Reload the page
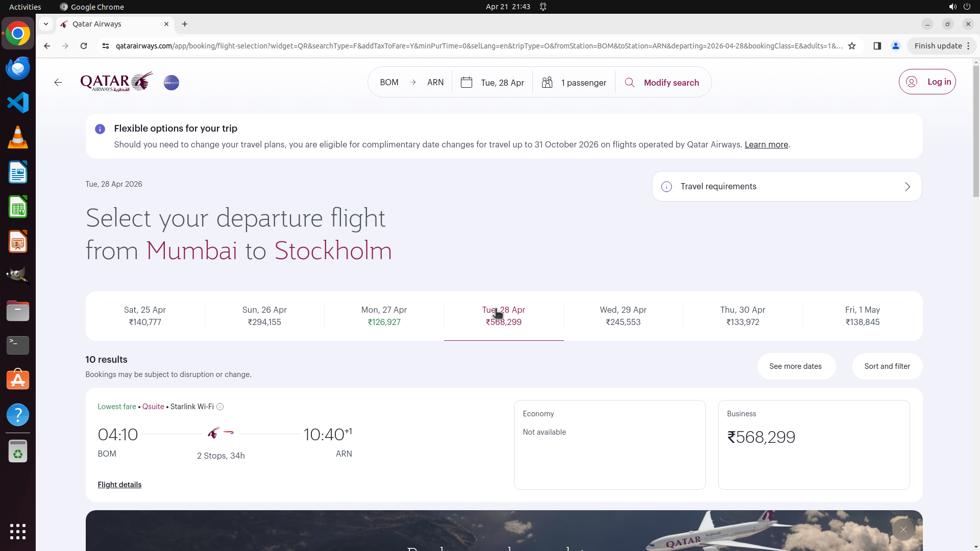 tap(84, 46)
